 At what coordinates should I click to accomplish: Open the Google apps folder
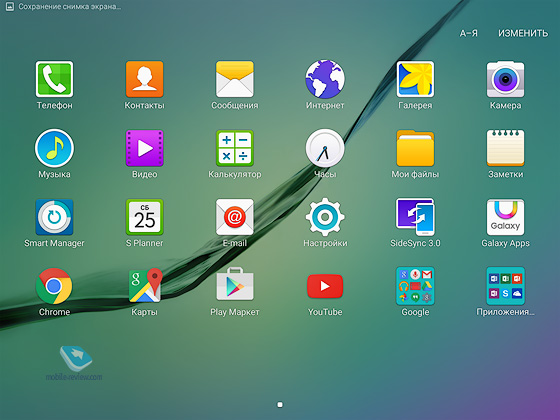click(415, 286)
